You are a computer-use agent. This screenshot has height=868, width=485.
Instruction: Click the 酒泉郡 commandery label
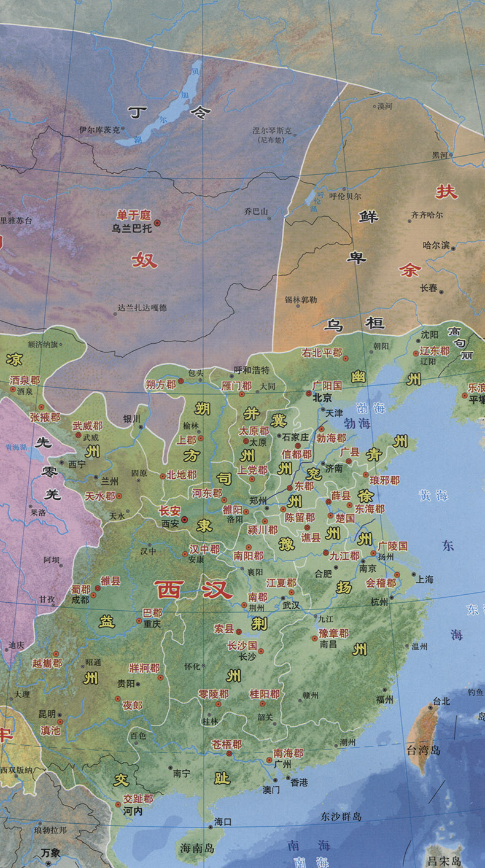pyautogui.click(x=25, y=381)
